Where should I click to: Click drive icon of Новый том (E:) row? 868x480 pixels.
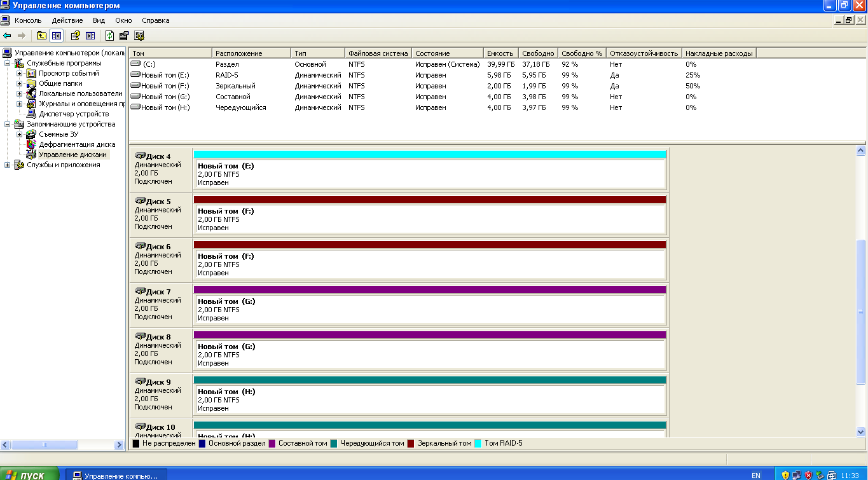[x=135, y=75]
